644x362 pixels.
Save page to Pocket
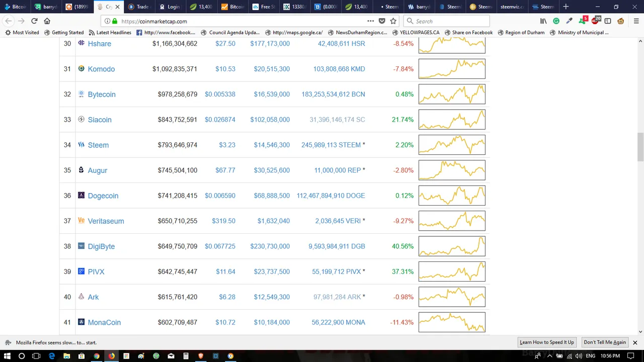click(382, 21)
